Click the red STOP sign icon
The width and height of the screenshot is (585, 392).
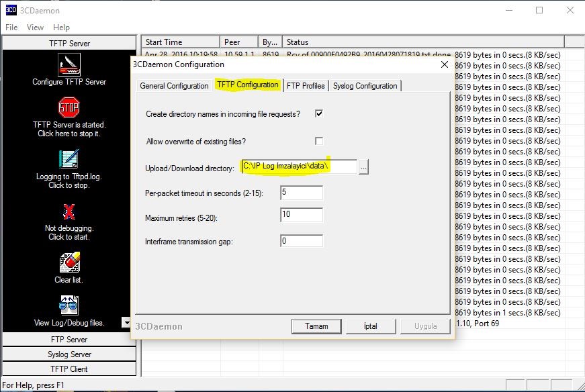coord(69,107)
